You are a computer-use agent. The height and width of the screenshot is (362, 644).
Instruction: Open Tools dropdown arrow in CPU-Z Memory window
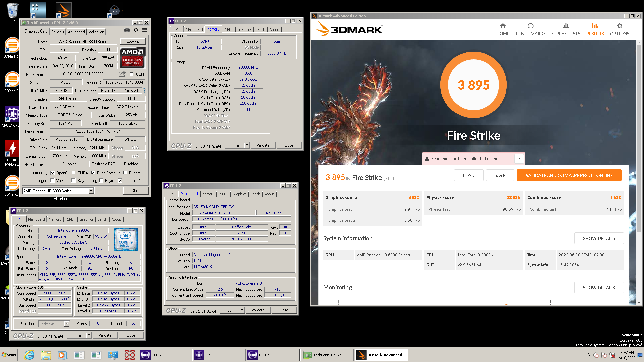pyautogui.click(x=247, y=145)
